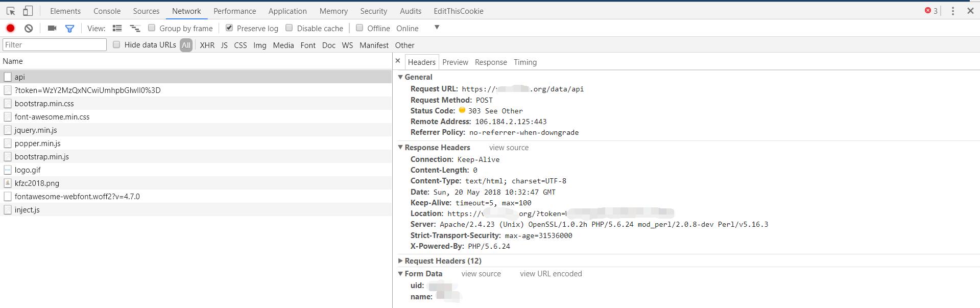This screenshot has height=308, width=980.
Task: Open the Online throttling dropdown
Action: coord(417,28)
